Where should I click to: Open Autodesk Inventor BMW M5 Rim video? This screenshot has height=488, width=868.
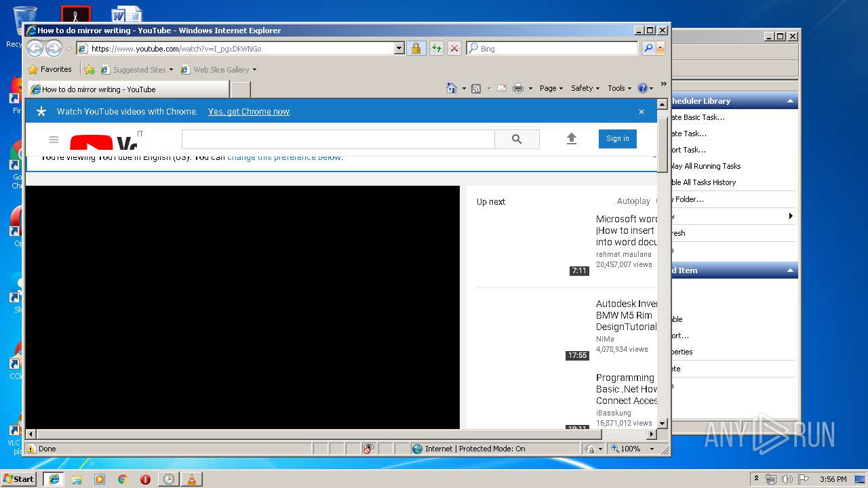pyautogui.click(x=627, y=315)
